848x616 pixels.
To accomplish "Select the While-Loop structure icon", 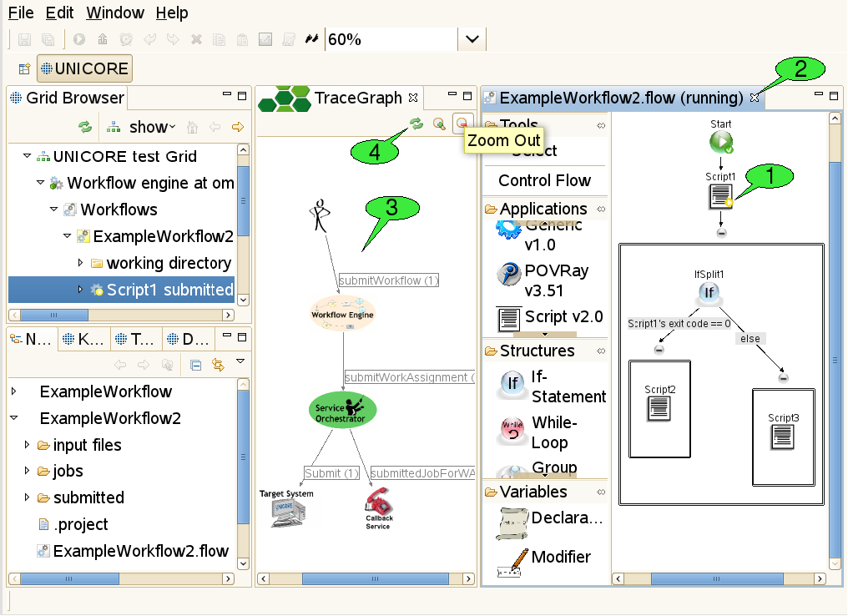I will pos(512,431).
